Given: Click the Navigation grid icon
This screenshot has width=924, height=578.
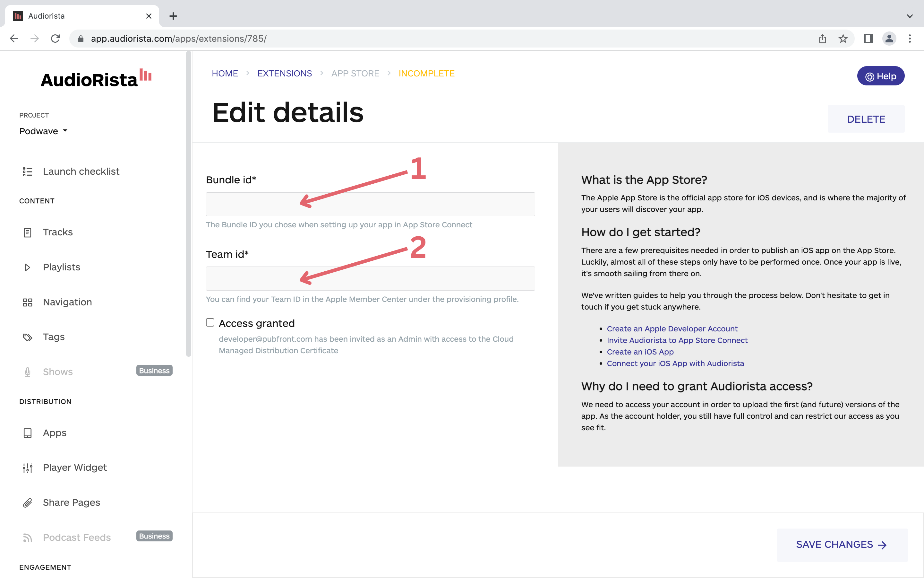Looking at the screenshot, I should (x=28, y=302).
